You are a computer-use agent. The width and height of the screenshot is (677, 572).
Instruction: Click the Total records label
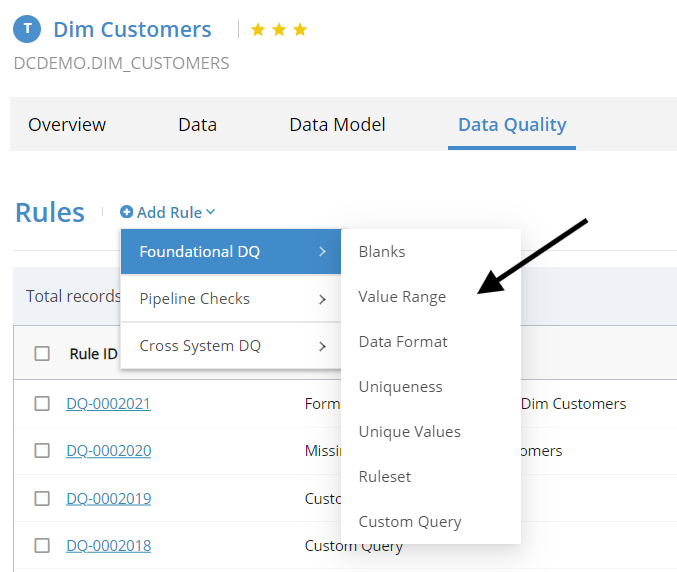click(x=73, y=296)
